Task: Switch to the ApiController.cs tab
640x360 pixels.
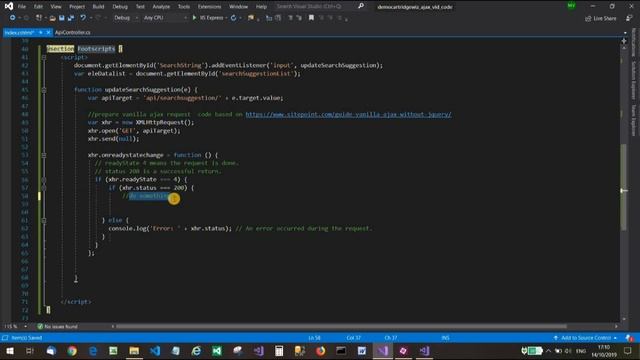Action: 73,32
